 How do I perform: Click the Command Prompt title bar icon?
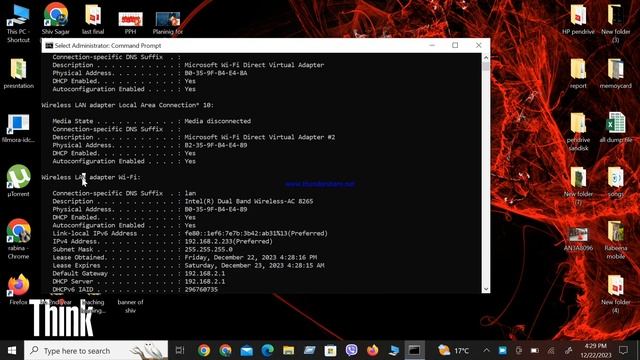click(x=49, y=45)
